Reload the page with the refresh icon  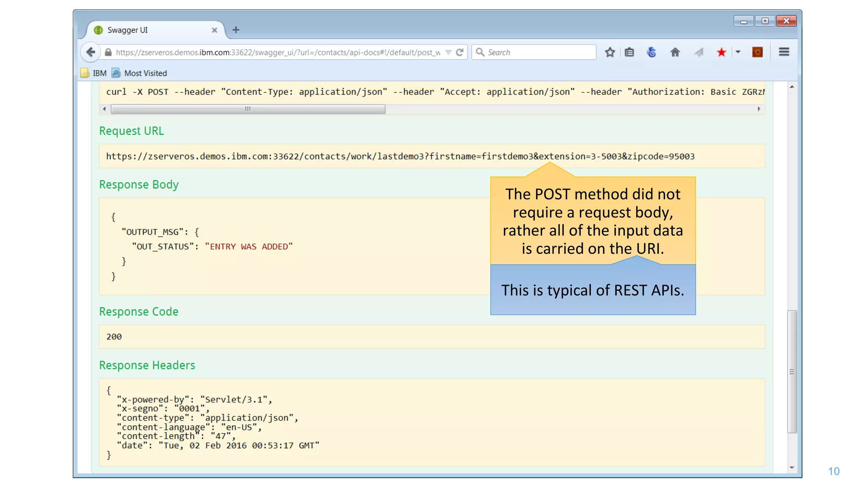click(460, 52)
